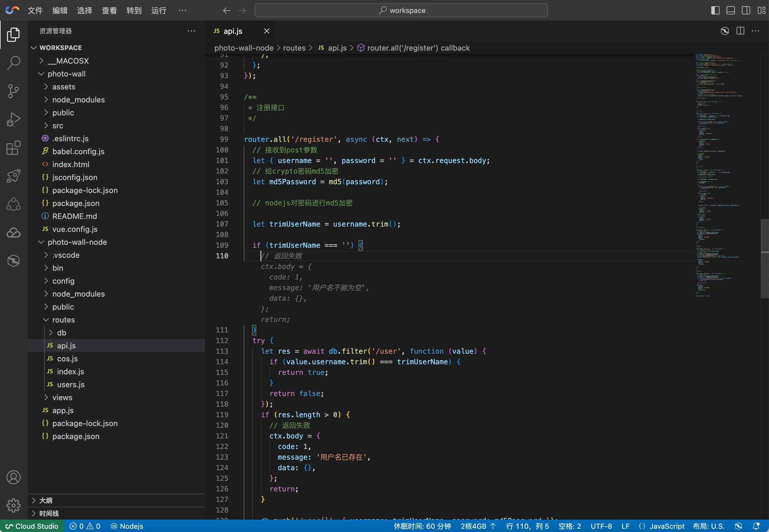Screen dimensions: 769x532
Task: Toggle the bottom panel layout button
Action: pos(730,10)
